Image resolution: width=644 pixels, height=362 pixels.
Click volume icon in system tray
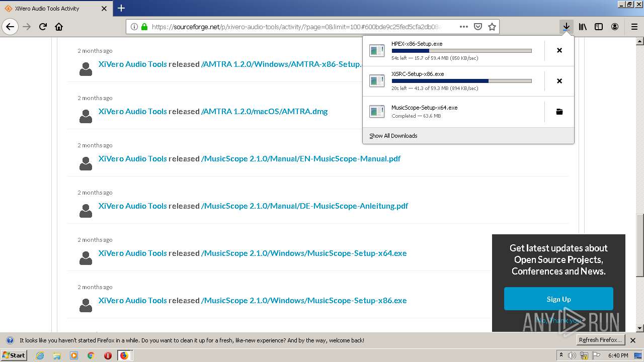coord(572,355)
